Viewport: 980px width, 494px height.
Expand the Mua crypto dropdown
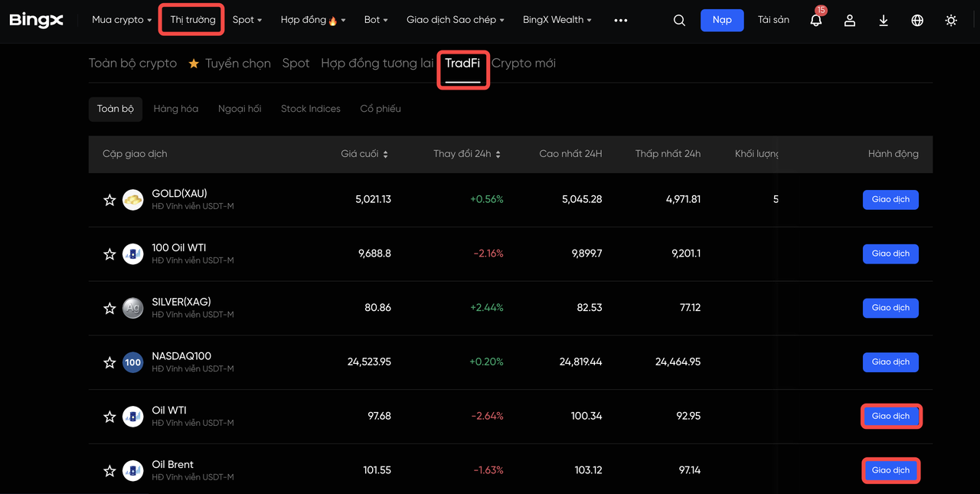122,20
